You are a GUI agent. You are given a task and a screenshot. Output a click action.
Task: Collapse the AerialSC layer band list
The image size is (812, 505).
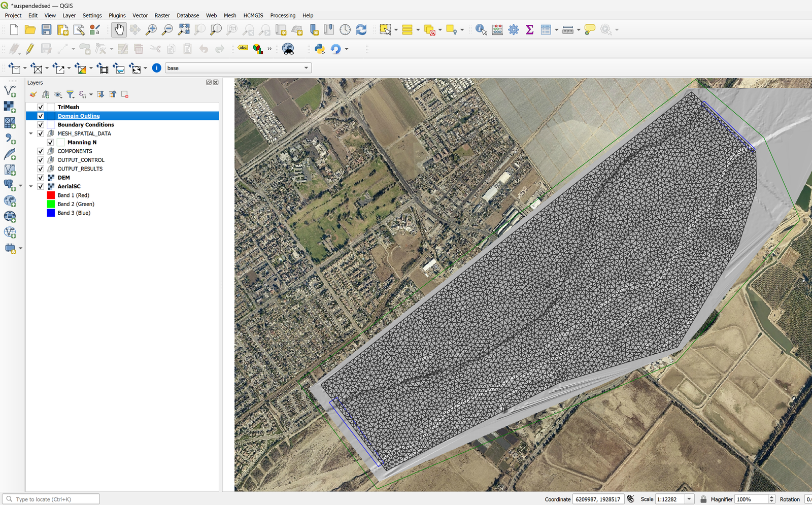[31, 187]
